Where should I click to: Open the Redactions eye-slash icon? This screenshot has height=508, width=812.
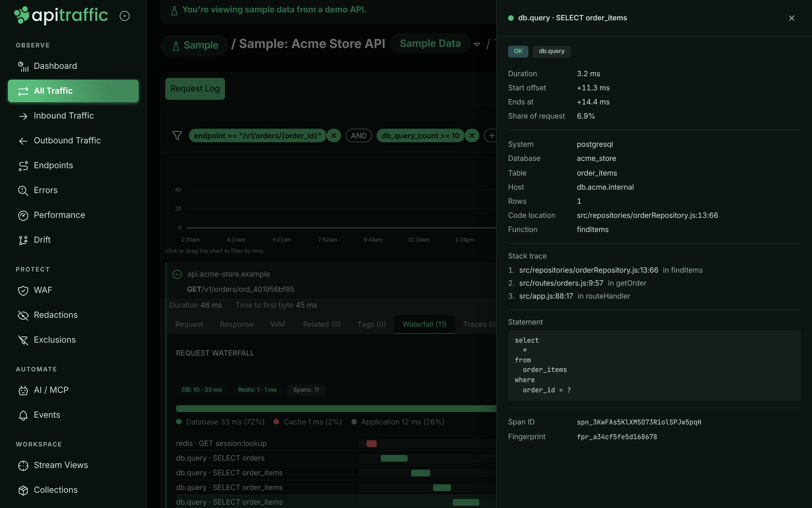[x=23, y=316]
